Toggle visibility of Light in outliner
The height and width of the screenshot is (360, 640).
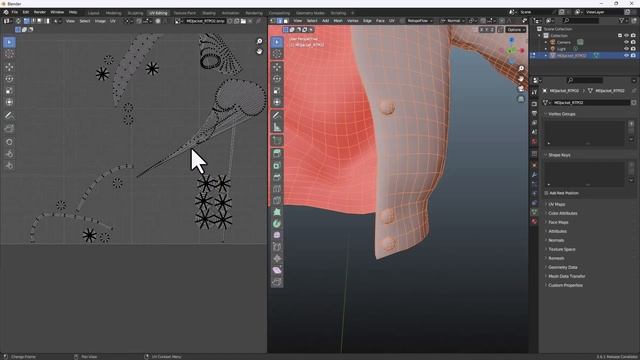pyautogui.click(x=627, y=49)
